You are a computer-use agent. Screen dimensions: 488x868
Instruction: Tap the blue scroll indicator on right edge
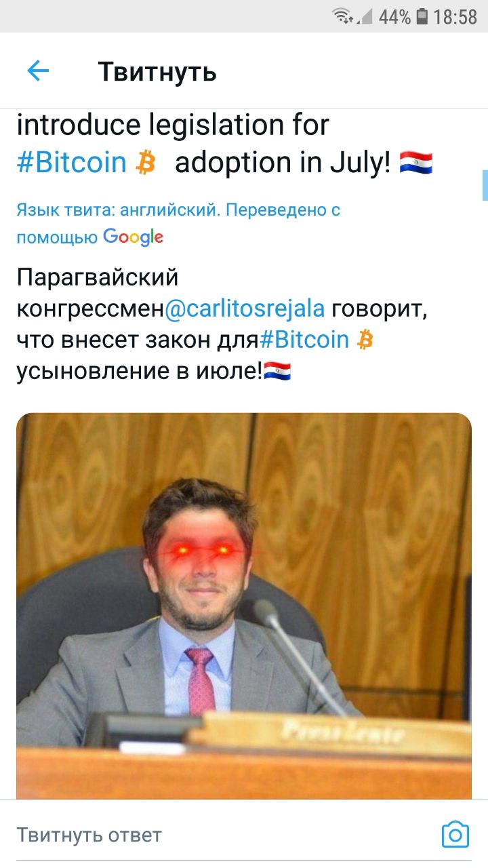(x=485, y=185)
